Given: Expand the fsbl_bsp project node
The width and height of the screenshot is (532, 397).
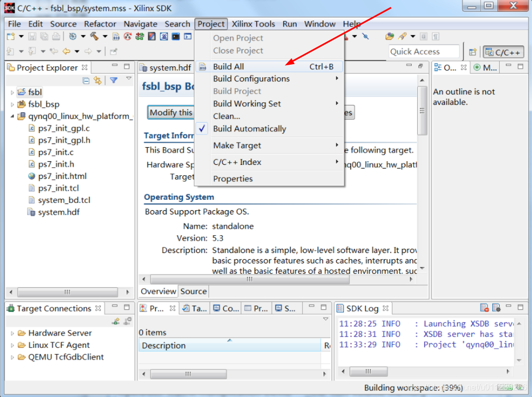Looking at the screenshot, I should [12, 104].
